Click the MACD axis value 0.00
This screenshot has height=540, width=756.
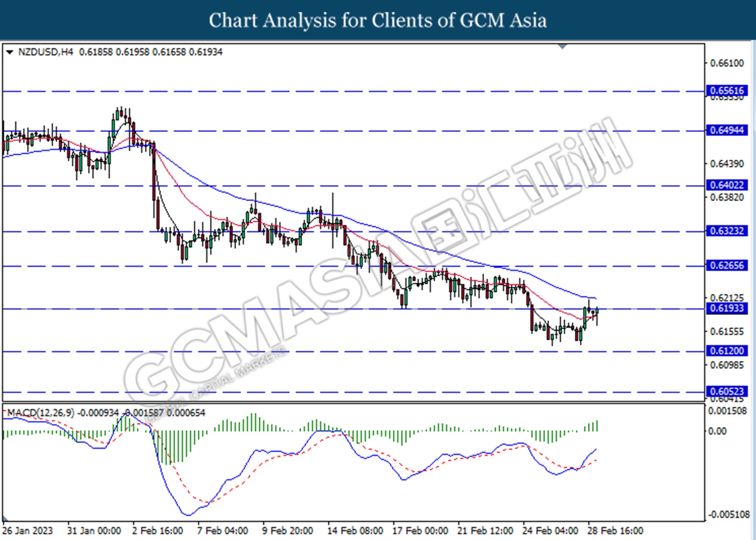pyautogui.click(x=717, y=431)
